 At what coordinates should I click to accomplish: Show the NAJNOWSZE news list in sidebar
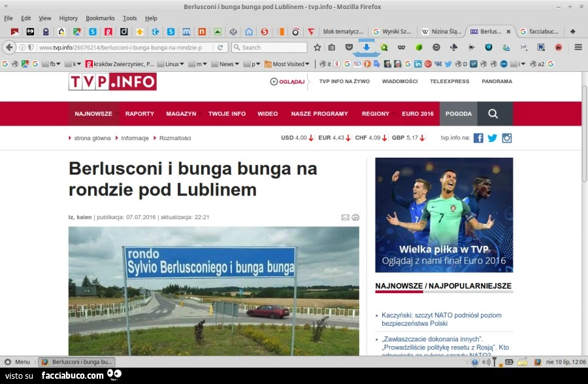[x=399, y=286]
